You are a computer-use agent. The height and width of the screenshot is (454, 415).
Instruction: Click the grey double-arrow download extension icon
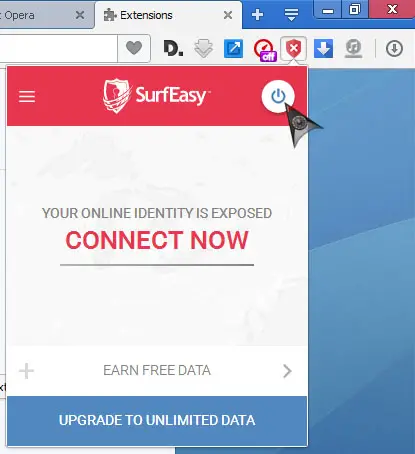203,49
